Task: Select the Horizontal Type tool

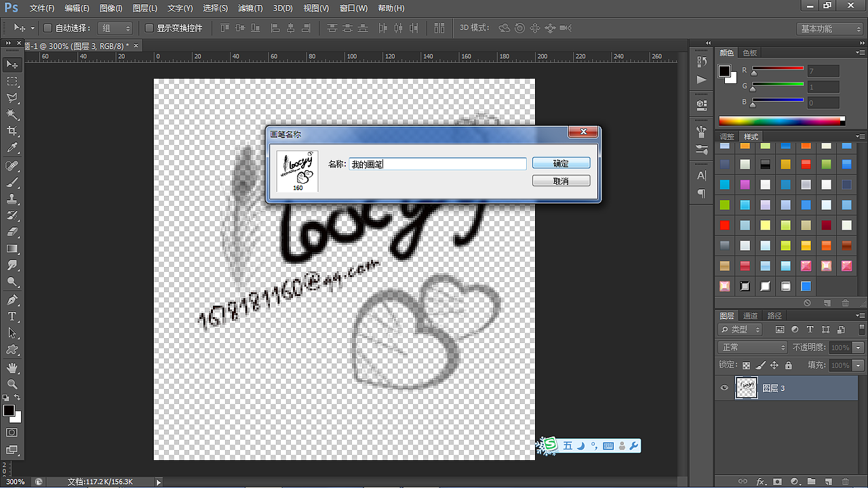Action: [x=12, y=317]
